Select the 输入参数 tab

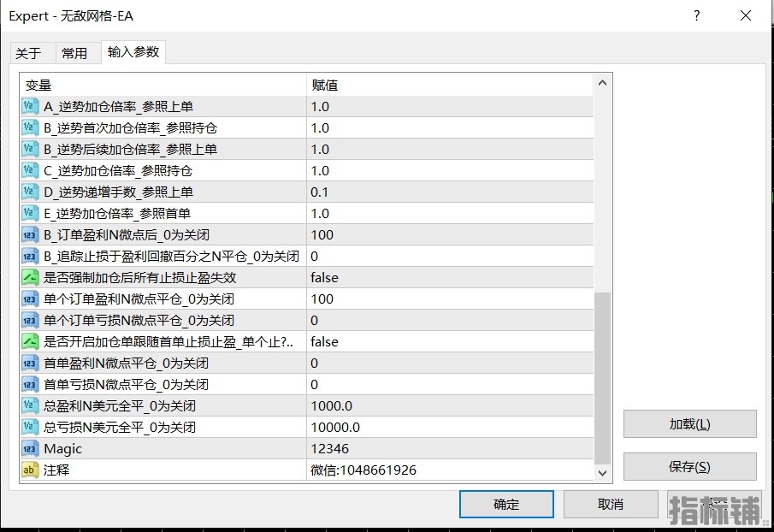[x=133, y=52]
